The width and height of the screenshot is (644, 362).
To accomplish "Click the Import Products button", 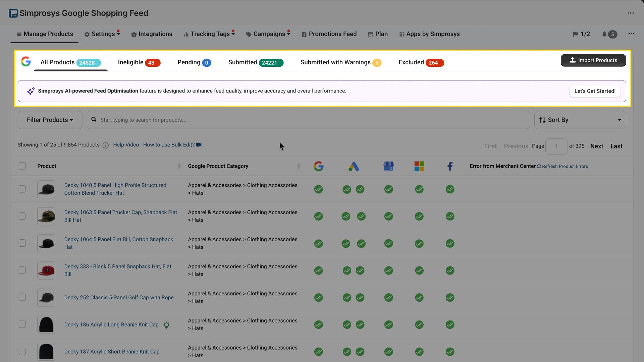I will tap(593, 60).
